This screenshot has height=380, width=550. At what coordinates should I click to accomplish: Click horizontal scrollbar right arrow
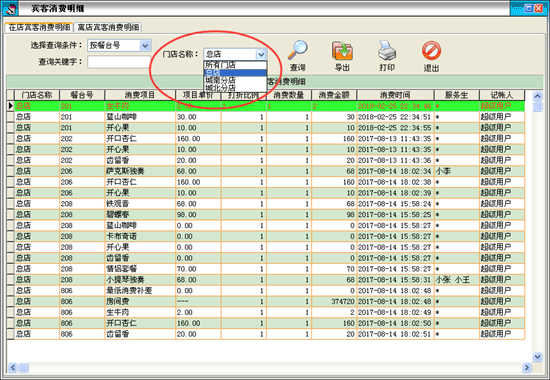tap(526, 368)
